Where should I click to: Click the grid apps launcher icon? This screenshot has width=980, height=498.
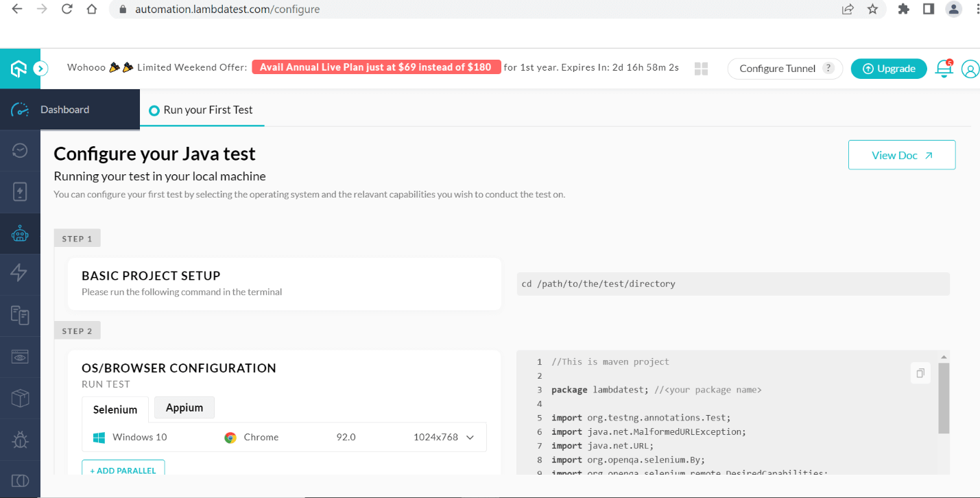(701, 69)
